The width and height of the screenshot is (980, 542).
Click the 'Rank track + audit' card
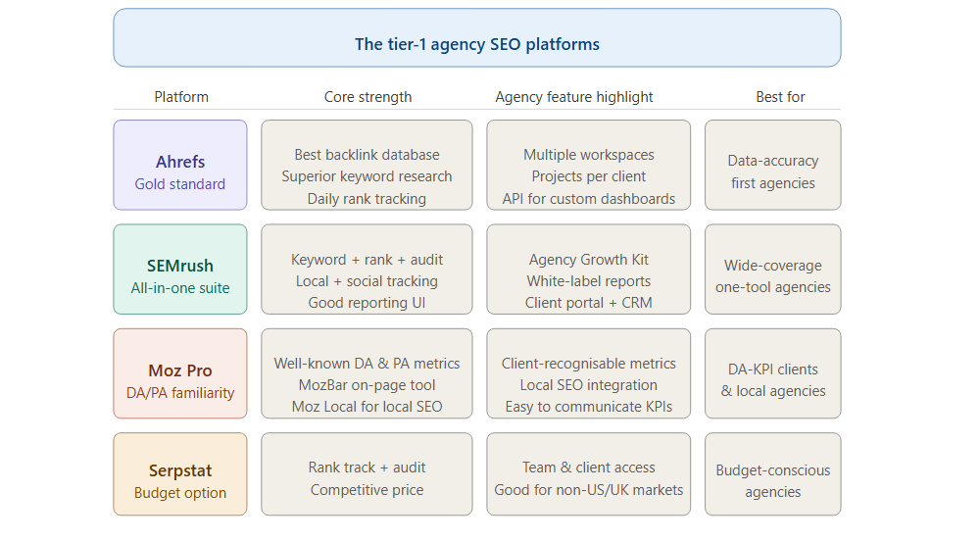(x=367, y=474)
